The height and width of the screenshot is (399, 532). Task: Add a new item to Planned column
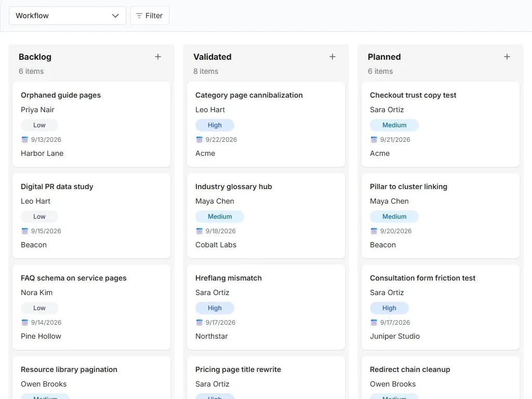click(507, 57)
